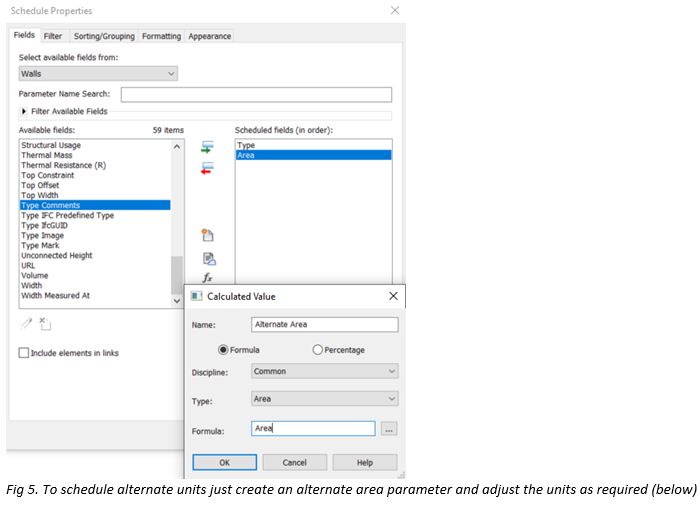Click the Parameter Name Search field
The image size is (700, 505).
click(256, 95)
